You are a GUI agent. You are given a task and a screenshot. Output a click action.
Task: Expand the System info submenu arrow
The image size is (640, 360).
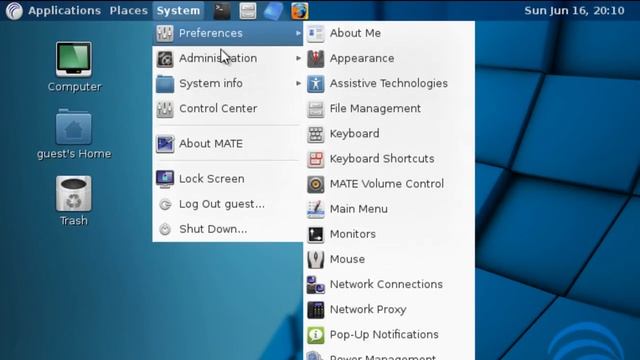pyautogui.click(x=298, y=84)
